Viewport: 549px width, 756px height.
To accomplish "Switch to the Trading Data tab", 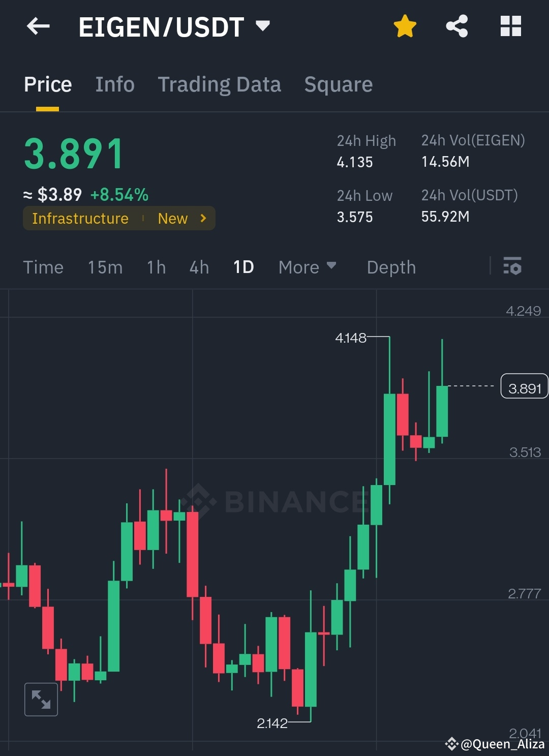I will pos(220,84).
